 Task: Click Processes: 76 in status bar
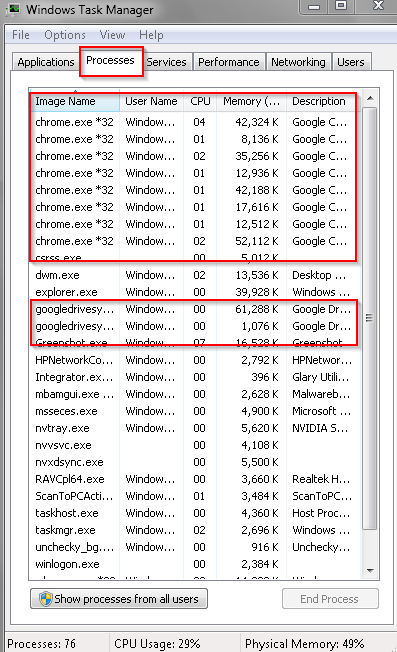tap(41, 644)
